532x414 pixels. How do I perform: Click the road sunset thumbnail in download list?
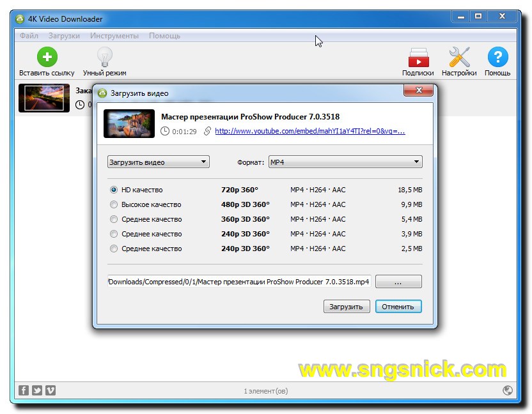44,98
